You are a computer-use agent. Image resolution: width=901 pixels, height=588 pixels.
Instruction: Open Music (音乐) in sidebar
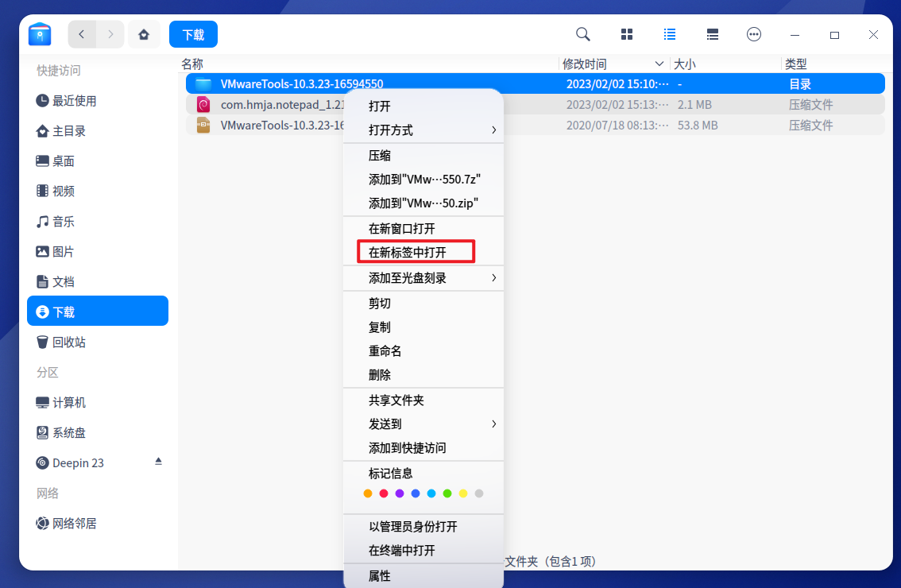(x=98, y=221)
